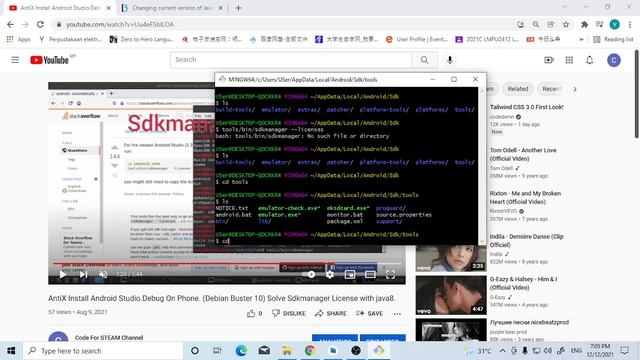Click the YouTube search magnifier button
640x360 pixels.
[x=424, y=60]
